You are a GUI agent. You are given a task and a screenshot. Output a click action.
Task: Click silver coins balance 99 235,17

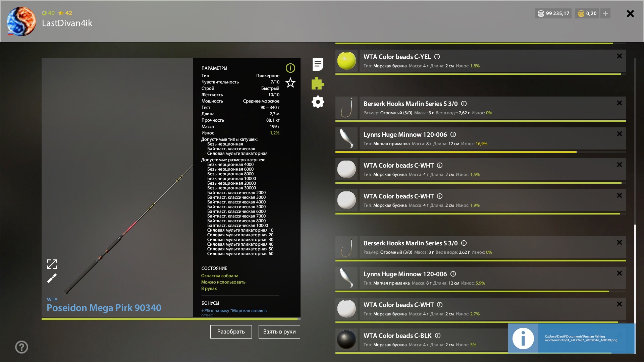tap(553, 13)
